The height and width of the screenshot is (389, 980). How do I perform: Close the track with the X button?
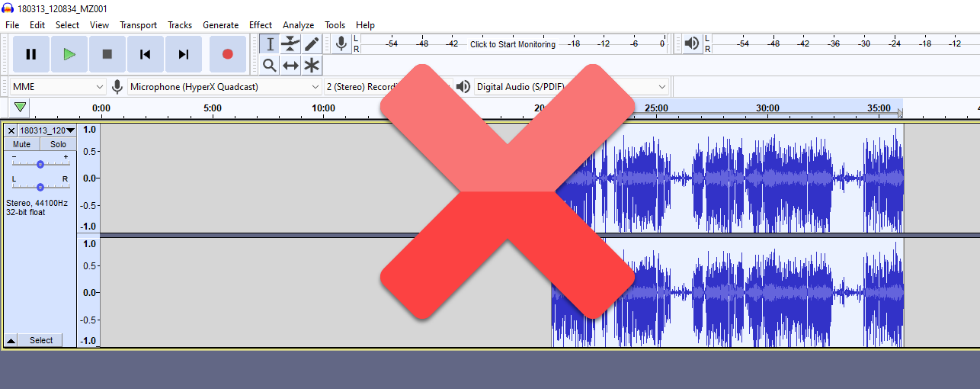click(11, 130)
